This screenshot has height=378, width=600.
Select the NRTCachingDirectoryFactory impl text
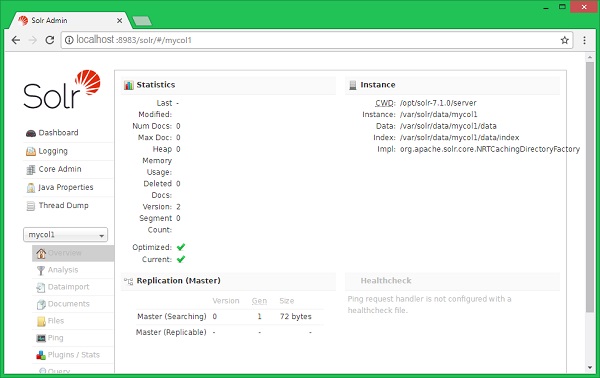tap(490, 149)
